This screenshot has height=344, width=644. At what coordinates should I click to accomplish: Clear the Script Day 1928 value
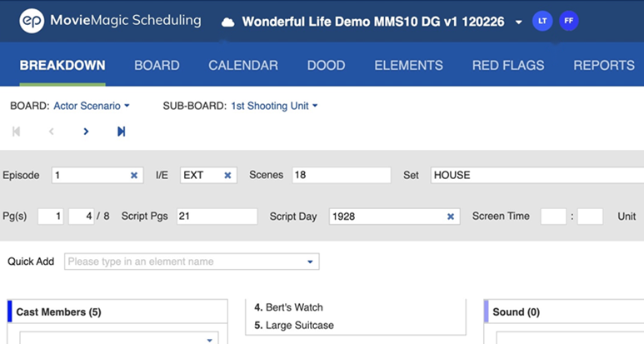[x=451, y=217]
